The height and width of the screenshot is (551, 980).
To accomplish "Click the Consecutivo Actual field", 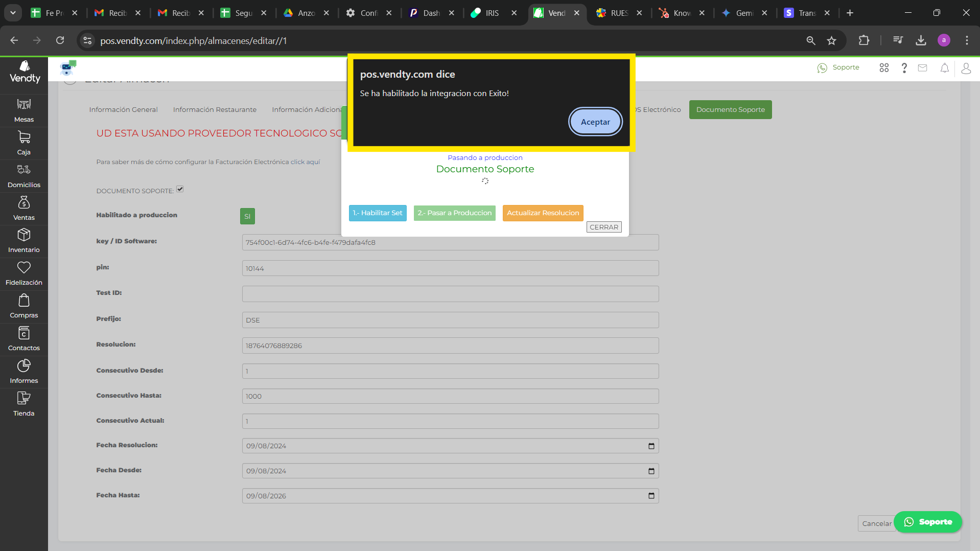I will tap(450, 421).
